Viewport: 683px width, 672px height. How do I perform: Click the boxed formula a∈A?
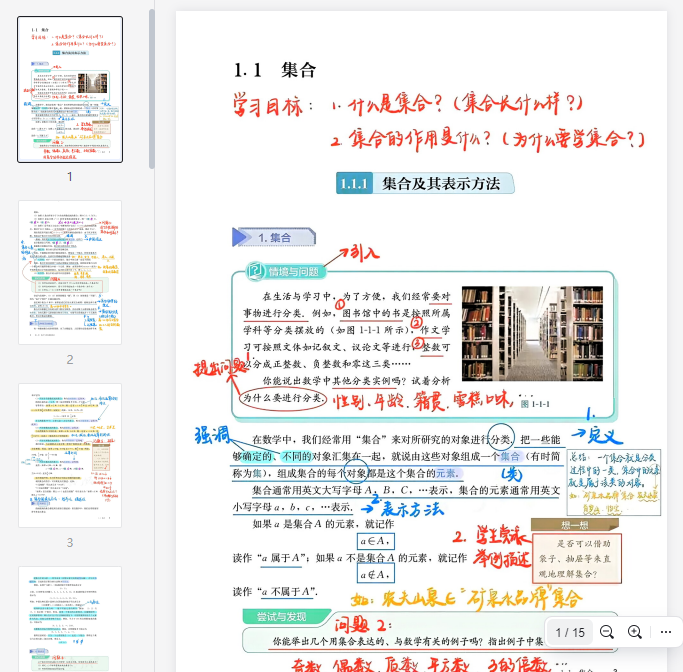tap(375, 541)
